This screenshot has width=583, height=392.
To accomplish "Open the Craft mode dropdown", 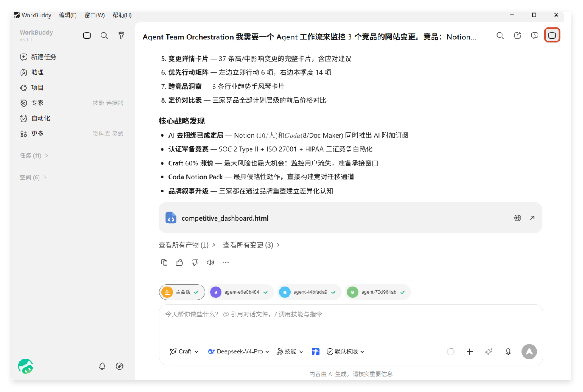I will point(184,351).
